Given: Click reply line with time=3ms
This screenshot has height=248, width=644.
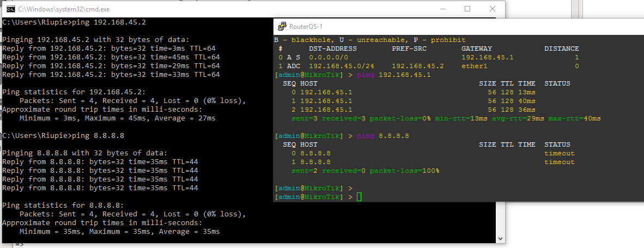Looking at the screenshot, I should tap(109, 49).
